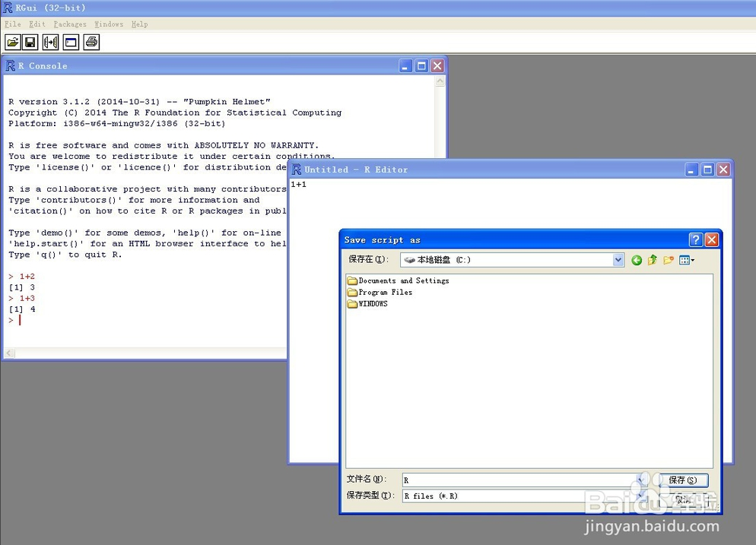The width and height of the screenshot is (756, 545).
Task: Expand the file name combo box arrow
Action: point(640,480)
